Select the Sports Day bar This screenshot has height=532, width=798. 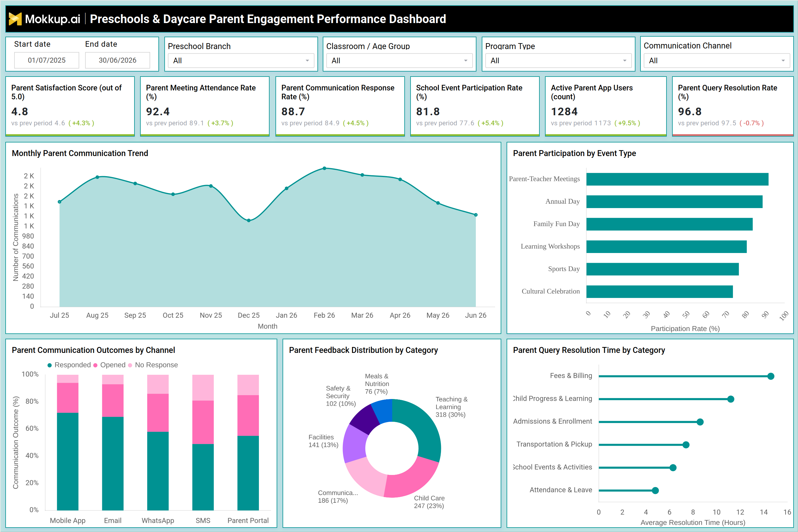point(663,269)
